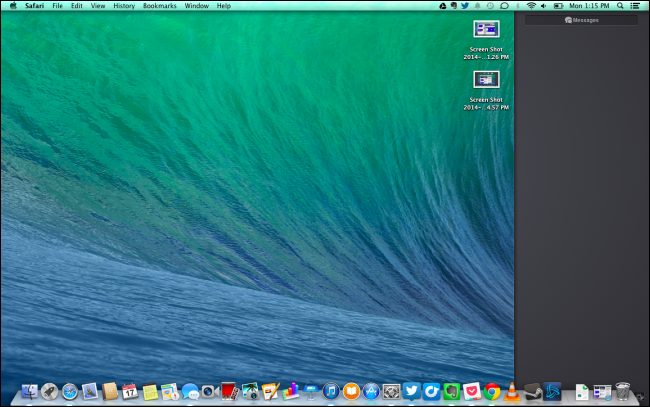650x407 pixels.
Task: Open System Preferences gear in Dock
Action: pyautogui.click(x=391, y=391)
